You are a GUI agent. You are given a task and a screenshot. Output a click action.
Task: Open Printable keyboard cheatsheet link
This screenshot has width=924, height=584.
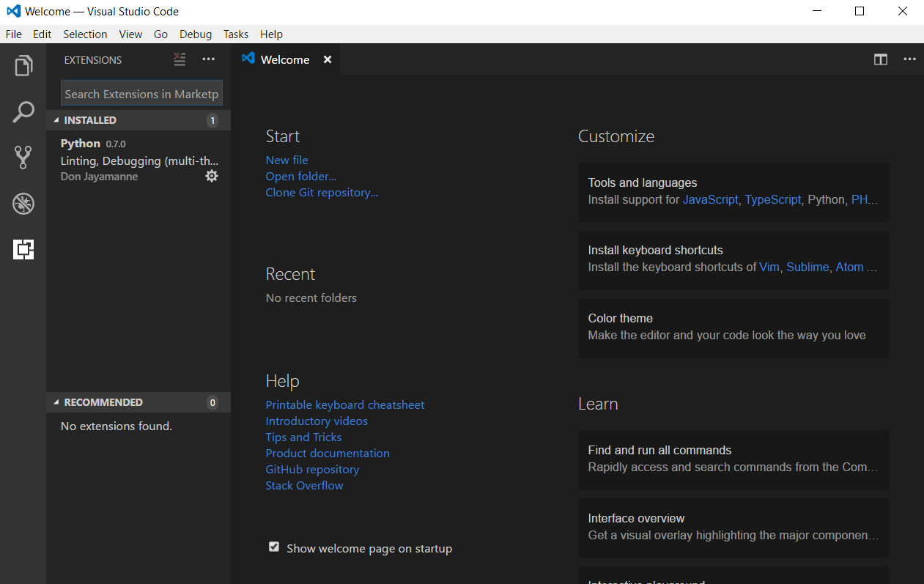coord(345,405)
